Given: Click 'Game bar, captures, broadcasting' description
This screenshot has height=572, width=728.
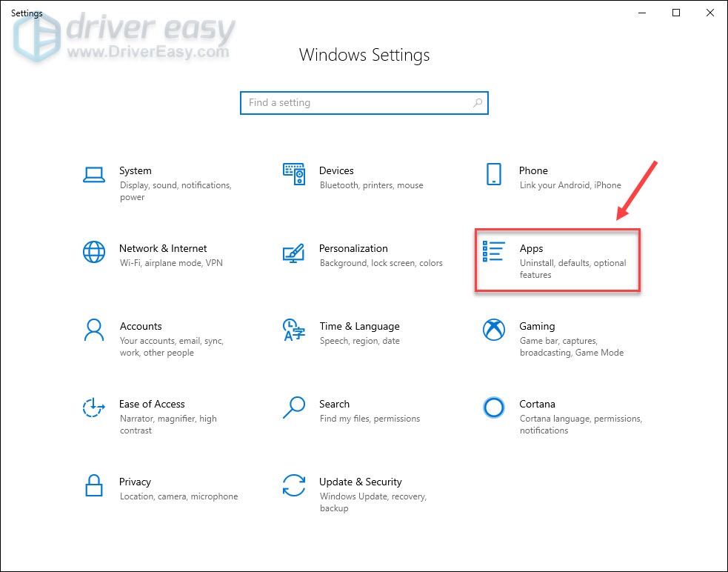Looking at the screenshot, I should tap(572, 347).
